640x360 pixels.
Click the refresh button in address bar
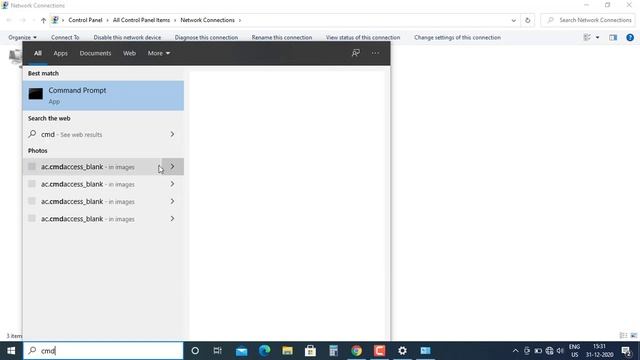[527, 20]
